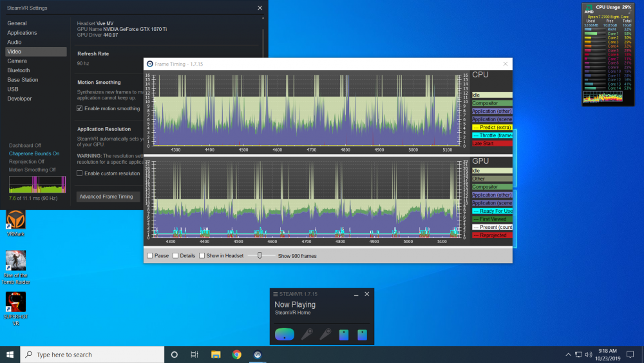This screenshot has width=644, height=363.
Task: Select General settings category
Action: coord(17,23)
